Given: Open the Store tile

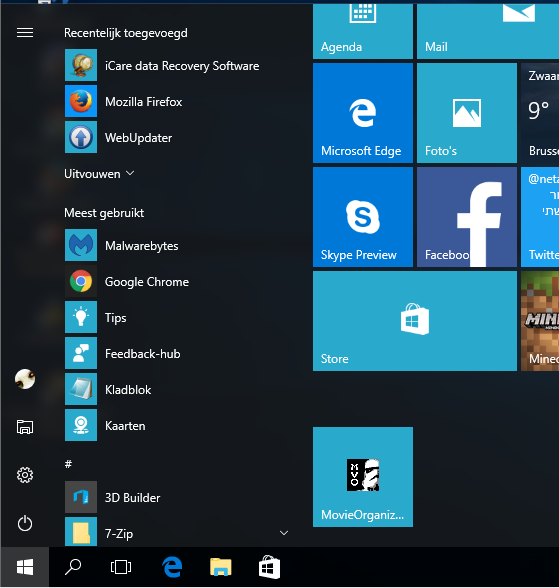Looking at the screenshot, I should [415, 321].
